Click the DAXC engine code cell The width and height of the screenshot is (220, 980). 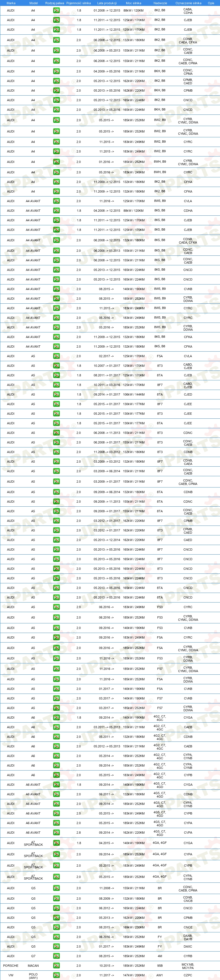click(188, 946)
